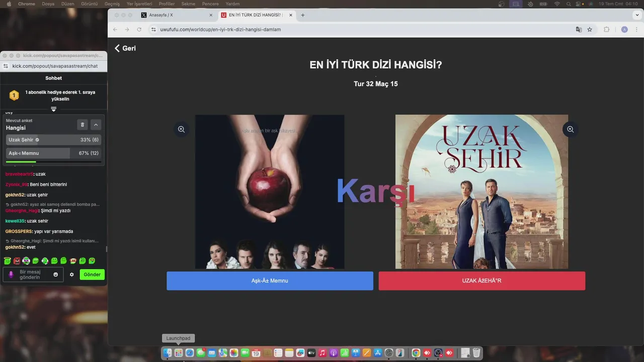Send chat message with Gönder button
The height and width of the screenshot is (362, 644).
pyautogui.click(x=92, y=275)
